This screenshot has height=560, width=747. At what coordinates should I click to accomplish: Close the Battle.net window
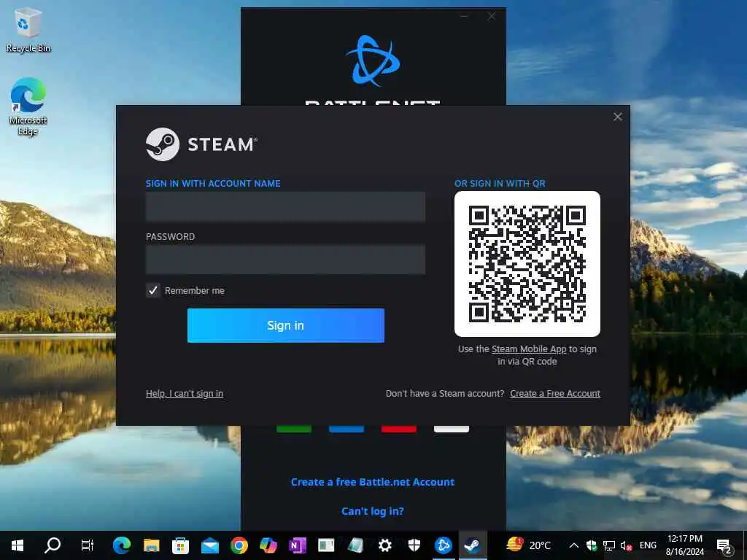click(x=492, y=16)
